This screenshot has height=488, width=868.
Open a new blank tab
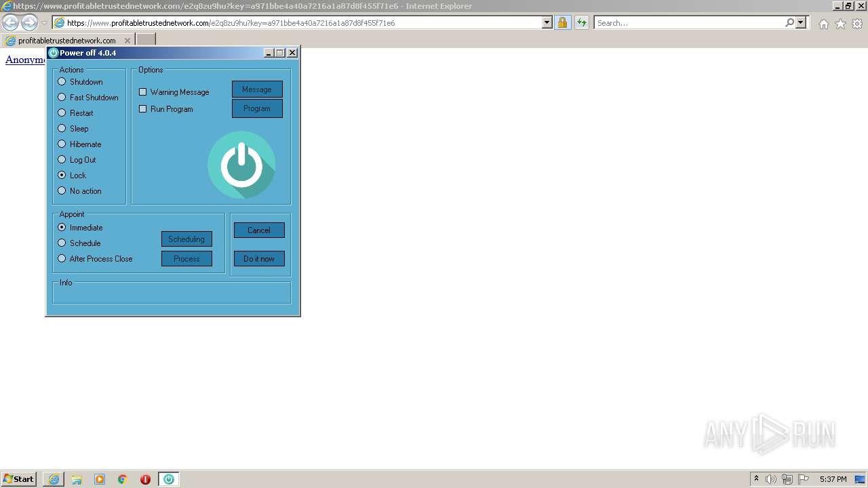[146, 40]
